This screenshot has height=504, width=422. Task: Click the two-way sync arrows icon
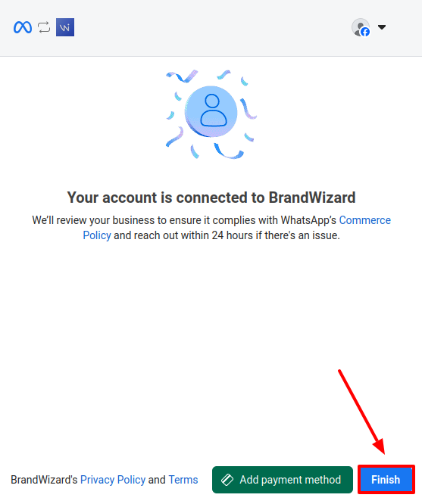pos(44,27)
